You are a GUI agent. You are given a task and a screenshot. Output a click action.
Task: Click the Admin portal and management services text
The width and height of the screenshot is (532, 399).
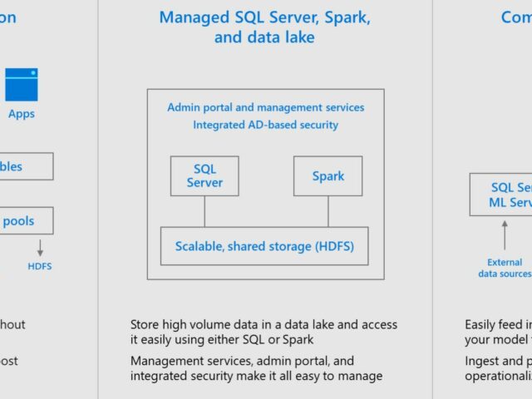point(265,107)
